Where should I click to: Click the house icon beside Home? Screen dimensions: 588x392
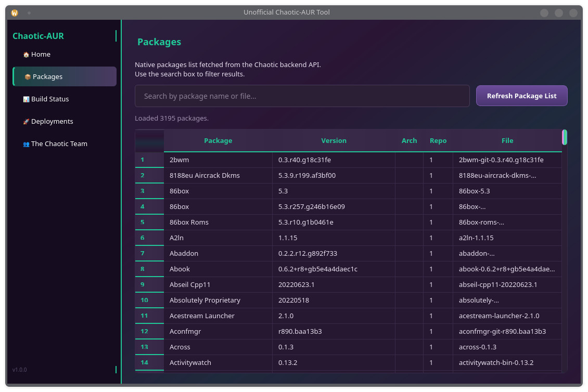pos(26,55)
